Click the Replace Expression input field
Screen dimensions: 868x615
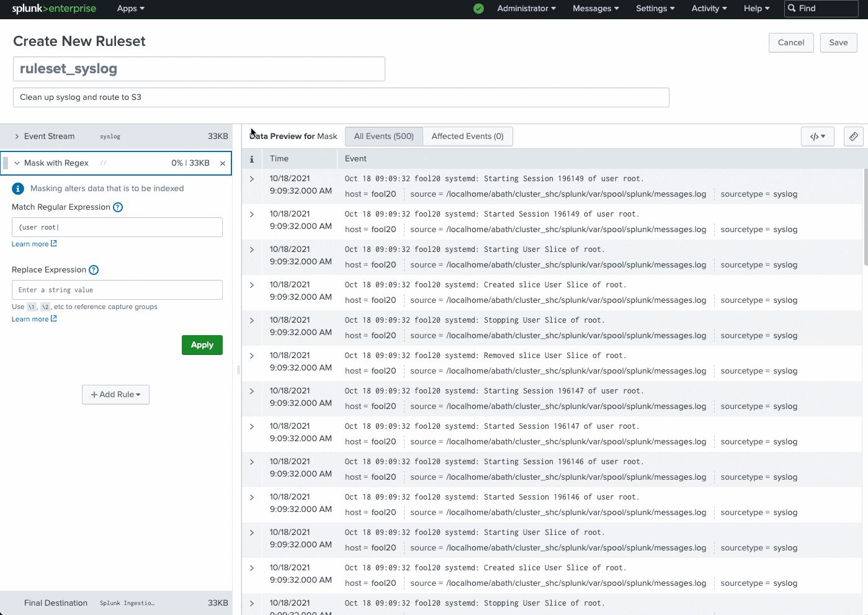click(x=117, y=290)
